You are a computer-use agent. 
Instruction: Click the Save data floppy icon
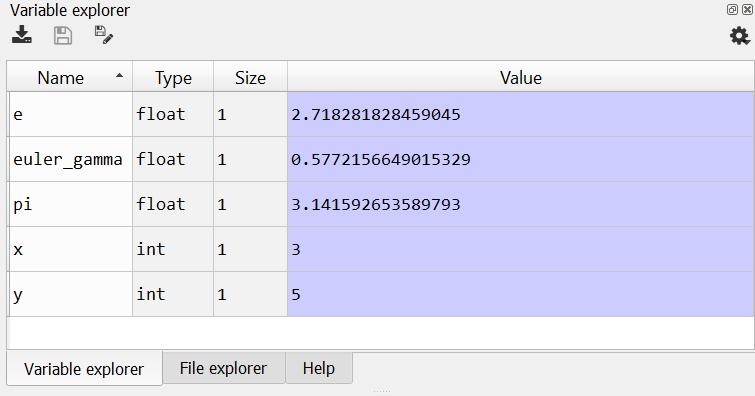coord(63,36)
